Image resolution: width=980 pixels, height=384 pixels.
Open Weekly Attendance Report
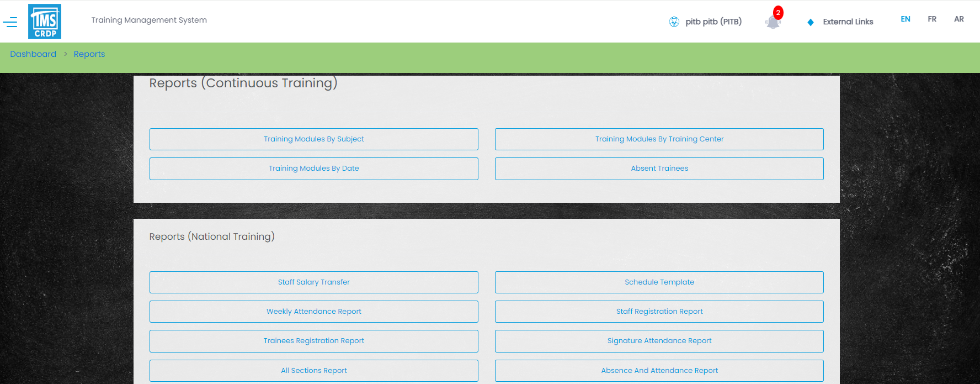[313, 312]
